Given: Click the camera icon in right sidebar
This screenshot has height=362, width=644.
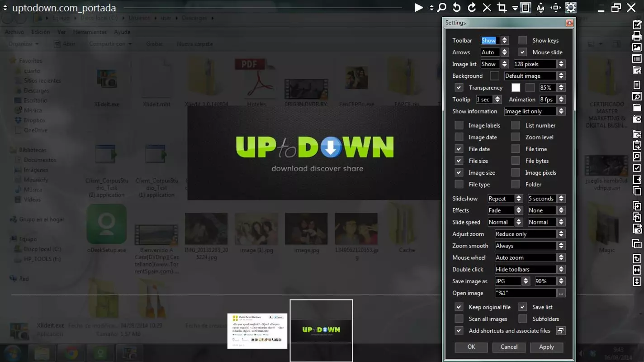Looking at the screenshot, I should pyautogui.click(x=637, y=119).
